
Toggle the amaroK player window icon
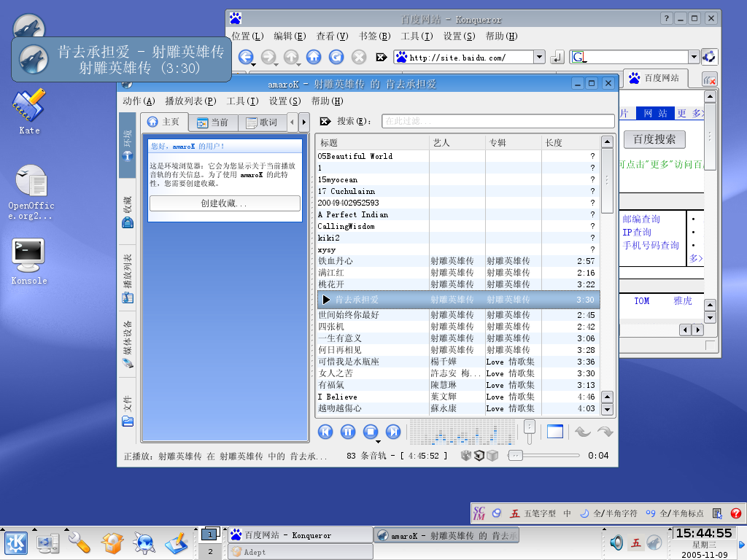(555, 432)
